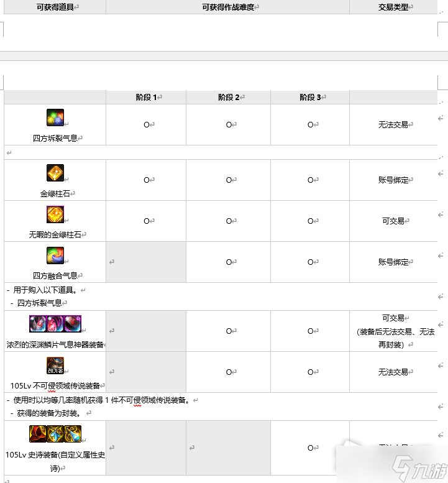
Task: Click 账号绑定 in 四方融合气息 row
Action: (393, 262)
